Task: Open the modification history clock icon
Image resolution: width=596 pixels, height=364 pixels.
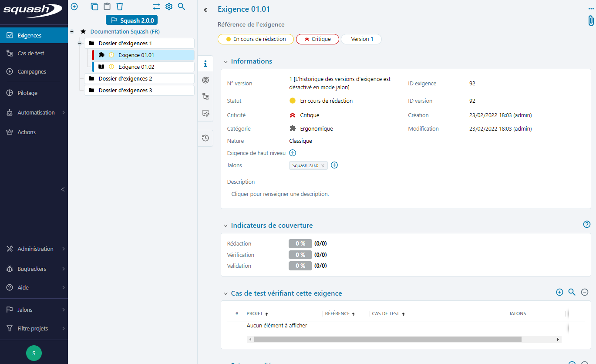Action: [205, 138]
